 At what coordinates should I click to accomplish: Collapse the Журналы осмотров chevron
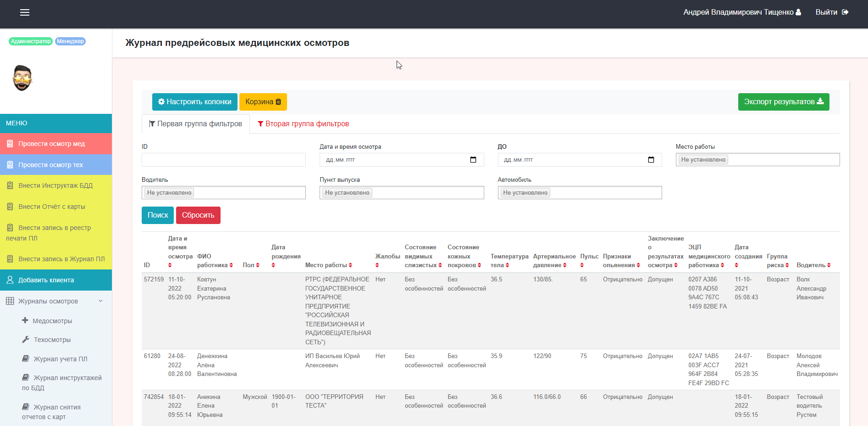tap(100, 301)
